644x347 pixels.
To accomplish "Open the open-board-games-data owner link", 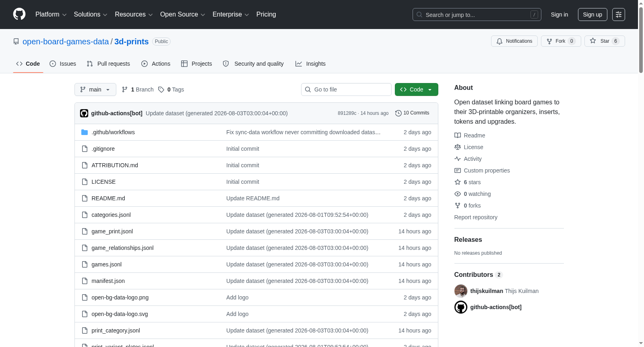I will pos(66,42).
